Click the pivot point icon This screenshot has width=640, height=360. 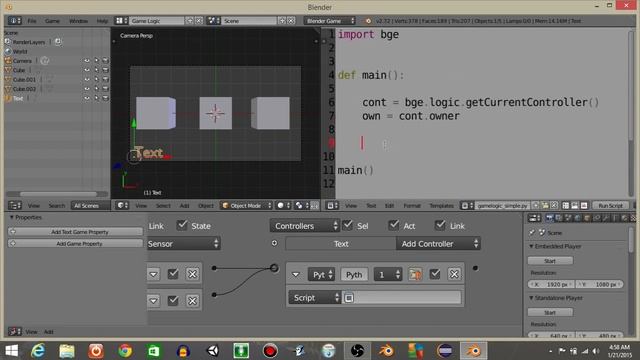pos(301,205)
